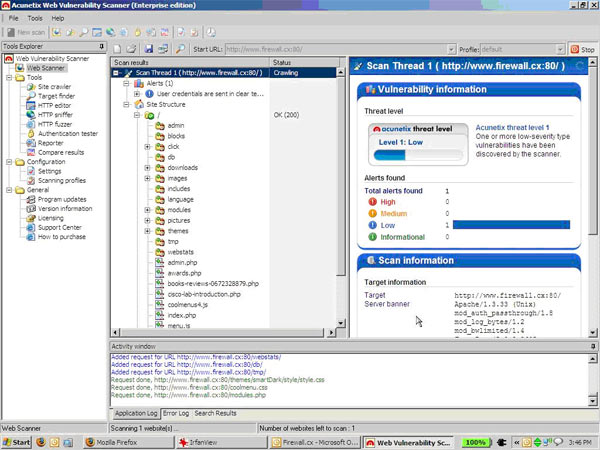Viewport: 600px width, 450px height.
Task: Open Scanning profiles configuration
Action: pyautogui.click(x=62, y=180)
